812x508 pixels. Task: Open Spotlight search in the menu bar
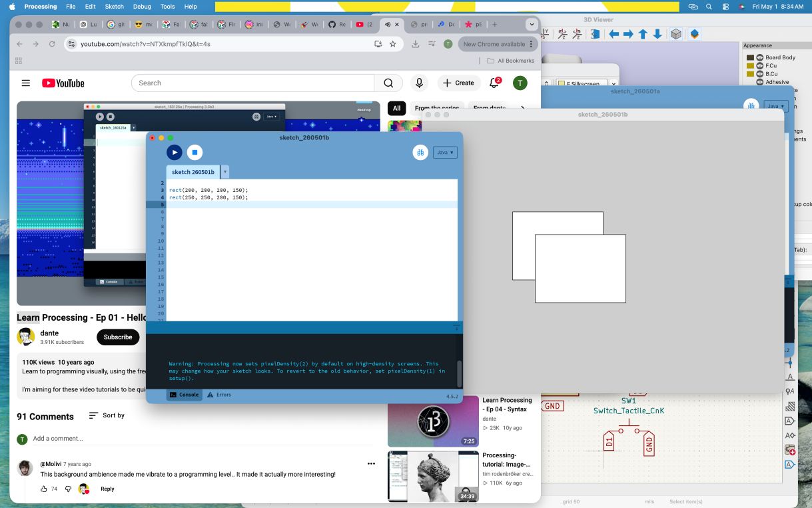[709, 6]
